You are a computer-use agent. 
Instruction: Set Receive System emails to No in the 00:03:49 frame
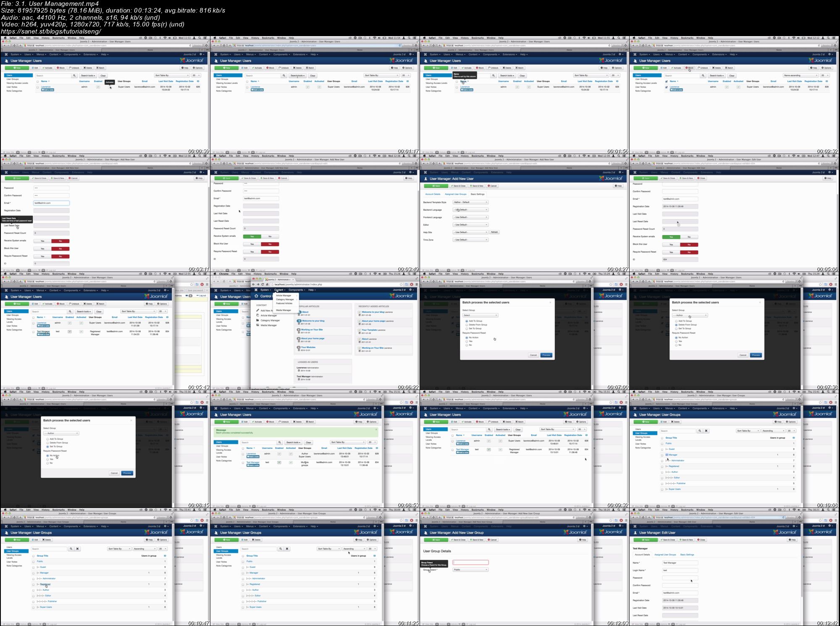coord(270,236)
